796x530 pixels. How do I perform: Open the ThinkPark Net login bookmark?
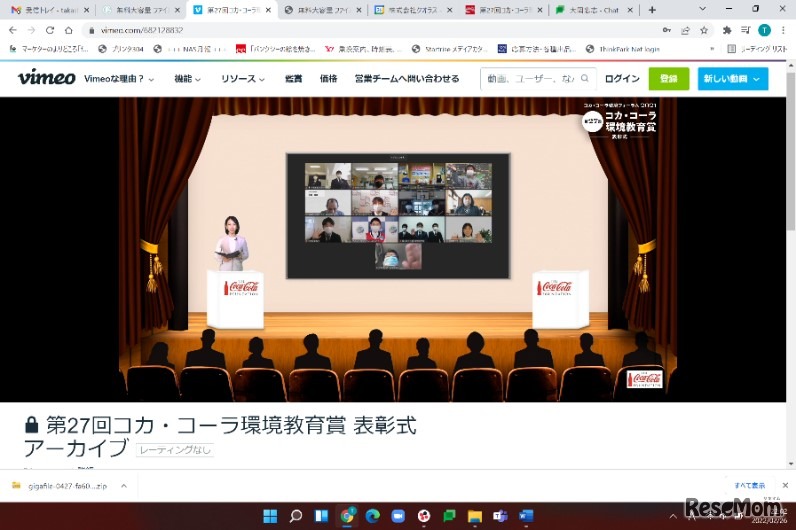click(623, 49)
